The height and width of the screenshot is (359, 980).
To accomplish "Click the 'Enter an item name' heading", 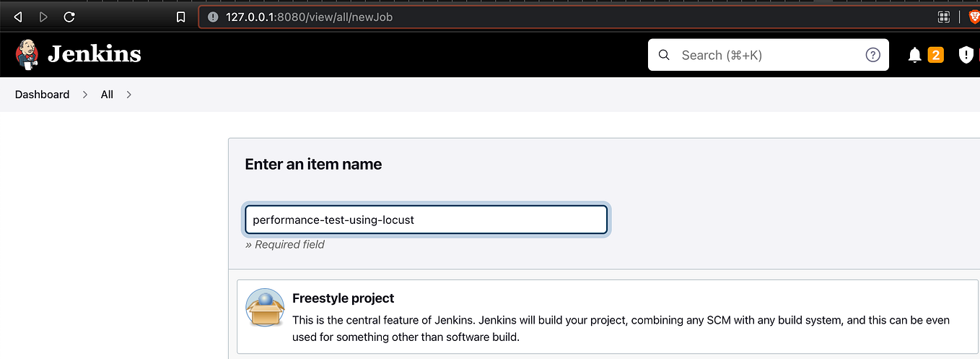I will (313, 165).
